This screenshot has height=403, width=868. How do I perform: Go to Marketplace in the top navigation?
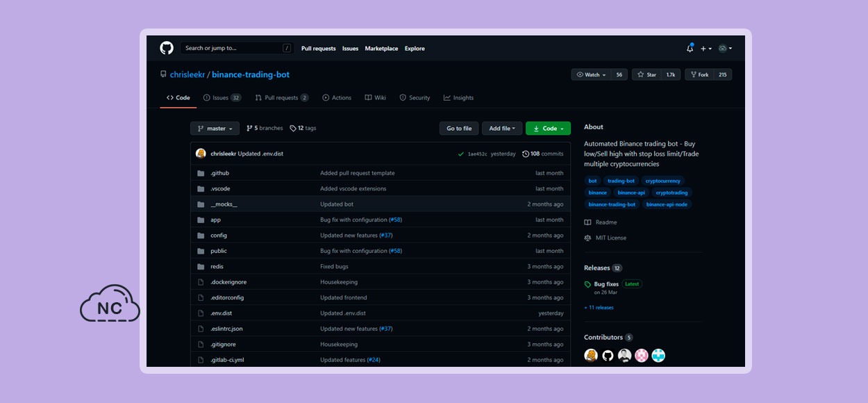point(382,49)
